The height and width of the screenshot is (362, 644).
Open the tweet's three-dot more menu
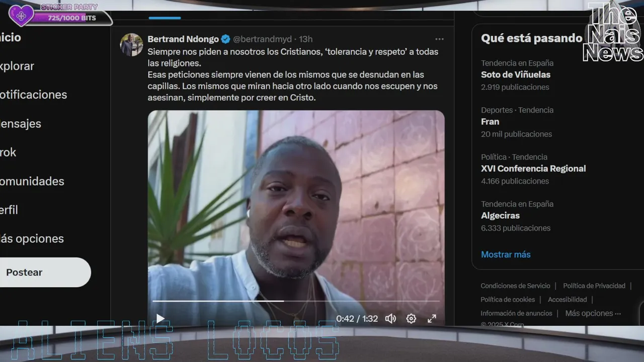pyautogui.click(x=439, y=39)
